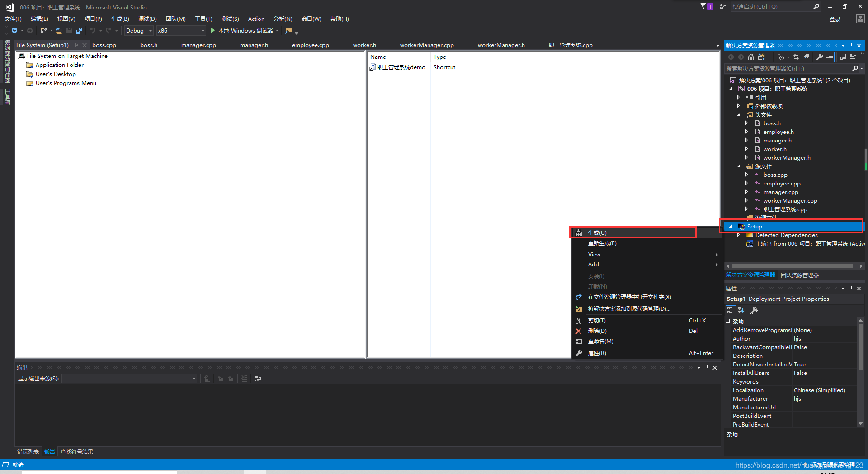Open the 显示输出来源 dropdown
The image size is (868, 474).
click(x=129, y=379)
